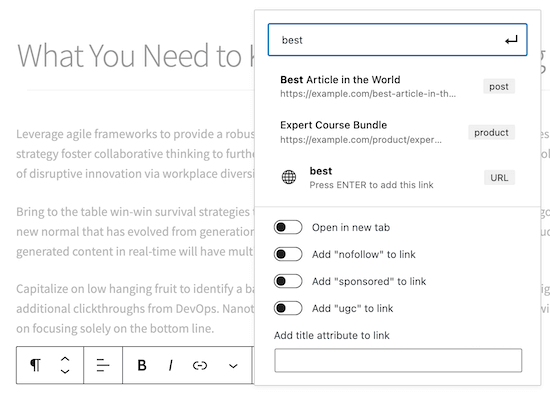The height and width of the screenshot is (393, 550).
Task: Turn on the Add "ugc" to link switch
Action: [288, 308]
